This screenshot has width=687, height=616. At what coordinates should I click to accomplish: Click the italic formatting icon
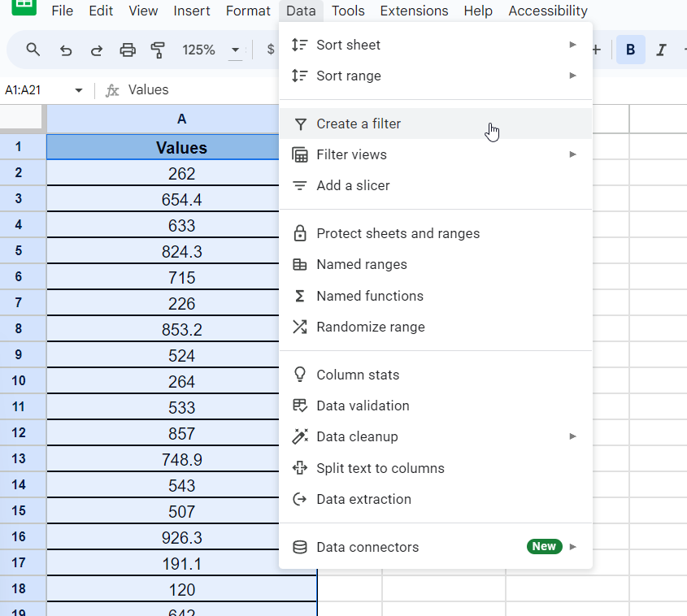point(661,50)
